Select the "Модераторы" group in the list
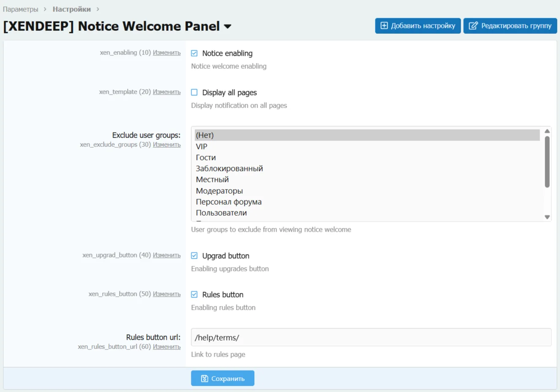The height and width of the screenshot is (392, 560). [x=219, y=190]
